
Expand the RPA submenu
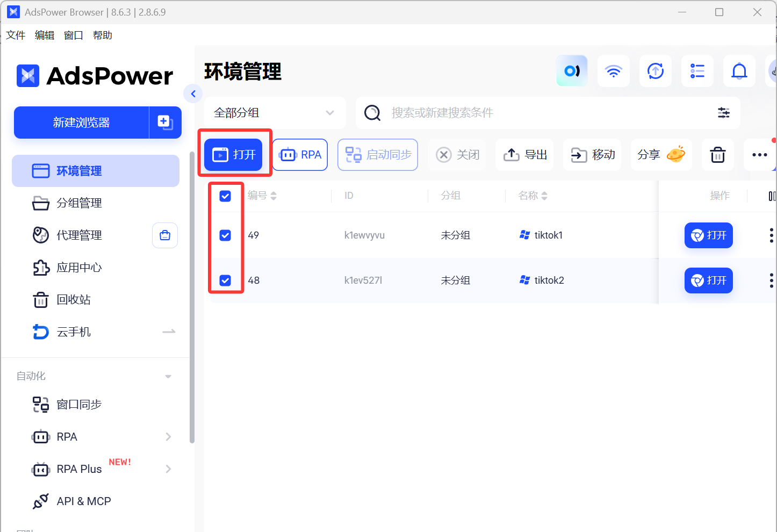click(x=168, y=437)
